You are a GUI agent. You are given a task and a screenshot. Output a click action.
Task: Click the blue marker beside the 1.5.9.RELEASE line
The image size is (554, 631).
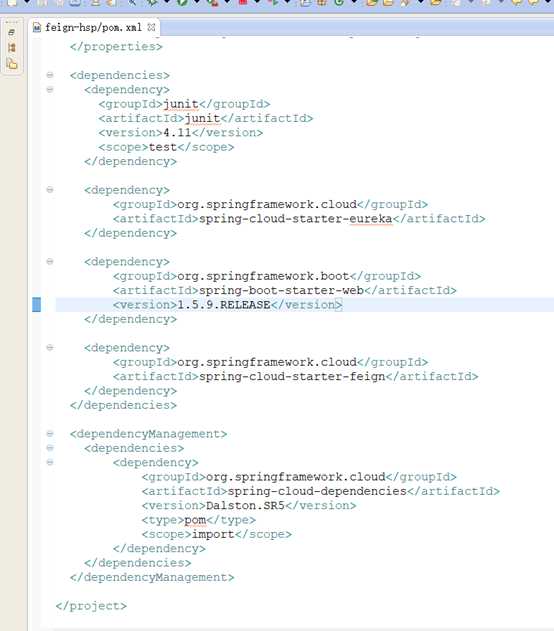coord(37,305)
